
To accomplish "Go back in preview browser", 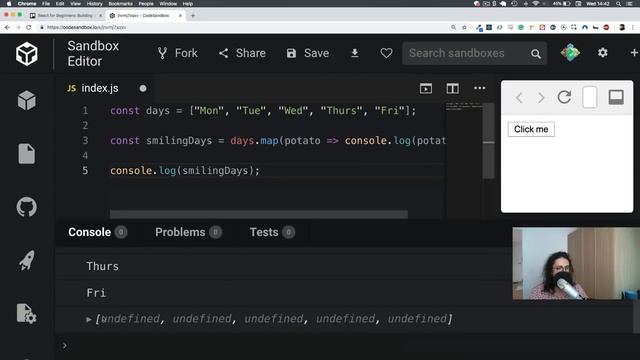I will [x=519, y=98].
